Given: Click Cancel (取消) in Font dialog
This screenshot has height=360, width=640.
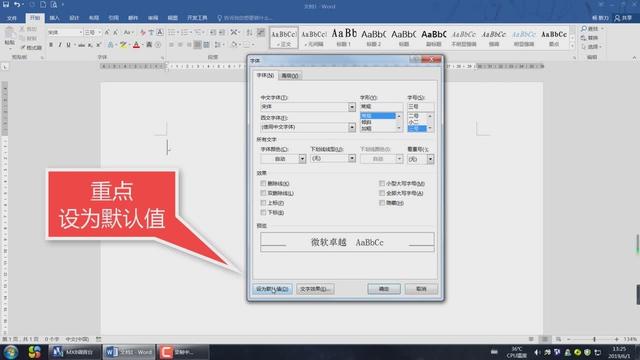Looking at the screenshot, I should tap(421, 289).
